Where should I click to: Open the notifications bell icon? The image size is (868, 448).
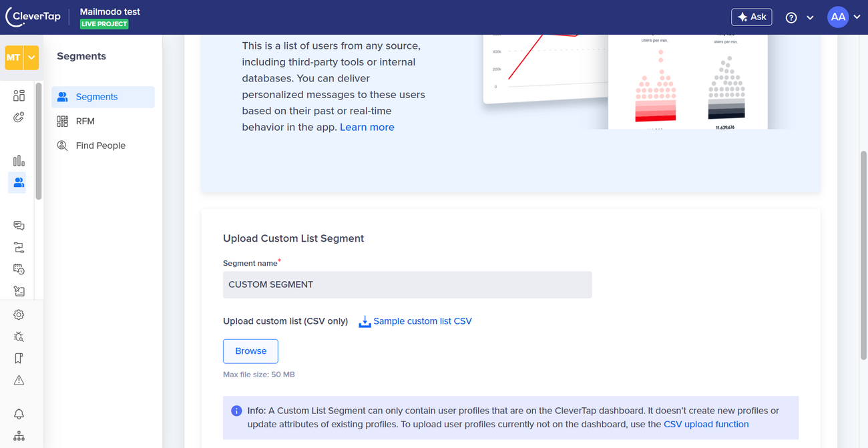[x=19, y=414]
